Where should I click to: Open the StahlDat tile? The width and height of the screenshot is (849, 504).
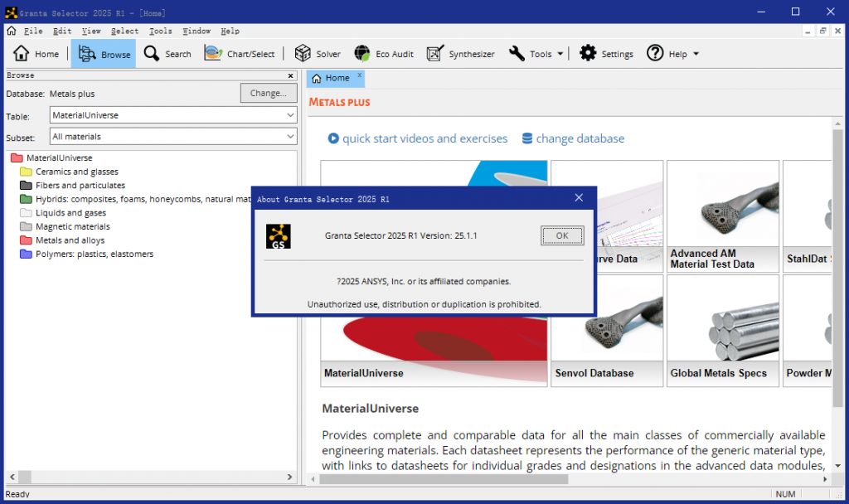(x=808, y=216)
